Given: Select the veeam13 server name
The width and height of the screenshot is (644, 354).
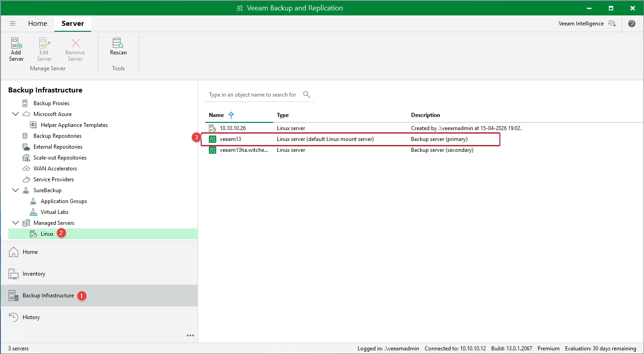Looking at the screenshot, I should 230,139.
